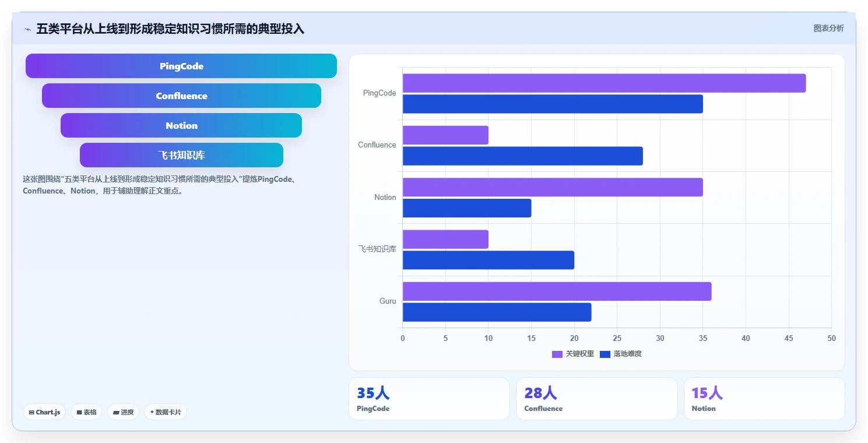This screenshot has width=868, height=443.
Task: Click the 数据卡片 tag chip
Action: [166, 412]
